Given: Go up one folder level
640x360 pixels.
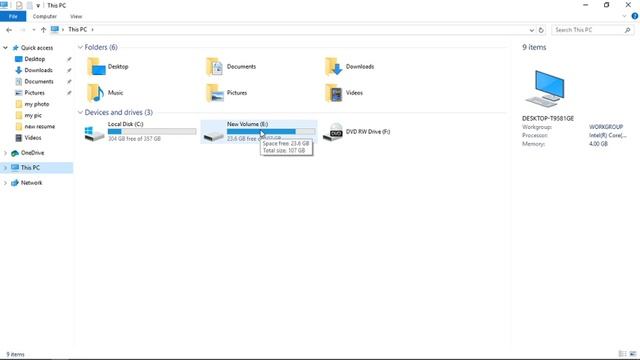Looking at the screenshot, I should 43,30.
